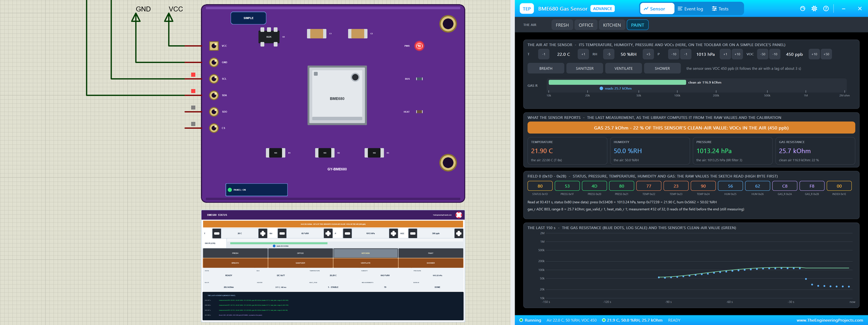The height and width of the screenshot is (325, 868).
Task: Click capacitor C2 on the board
Action: coord(357,33)
